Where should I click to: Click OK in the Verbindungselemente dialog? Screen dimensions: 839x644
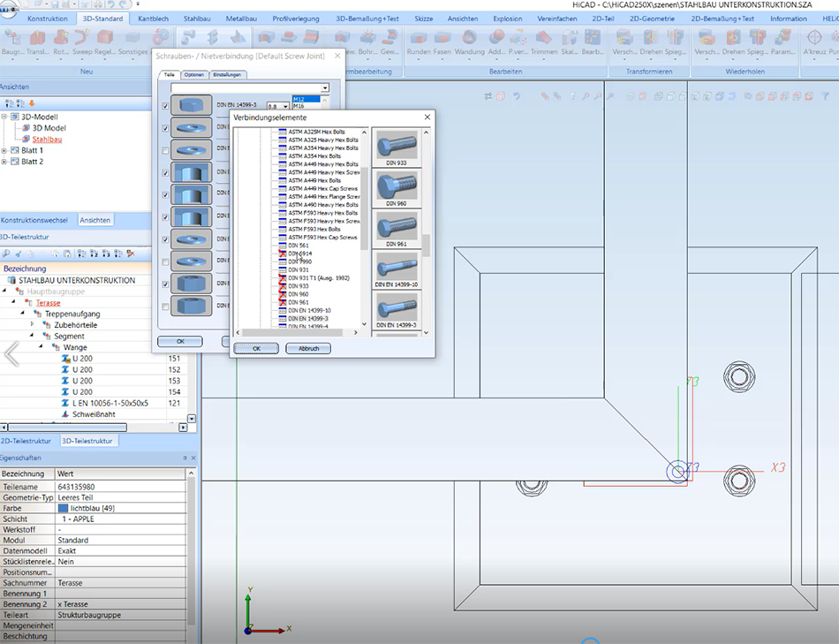click(256, 348)
